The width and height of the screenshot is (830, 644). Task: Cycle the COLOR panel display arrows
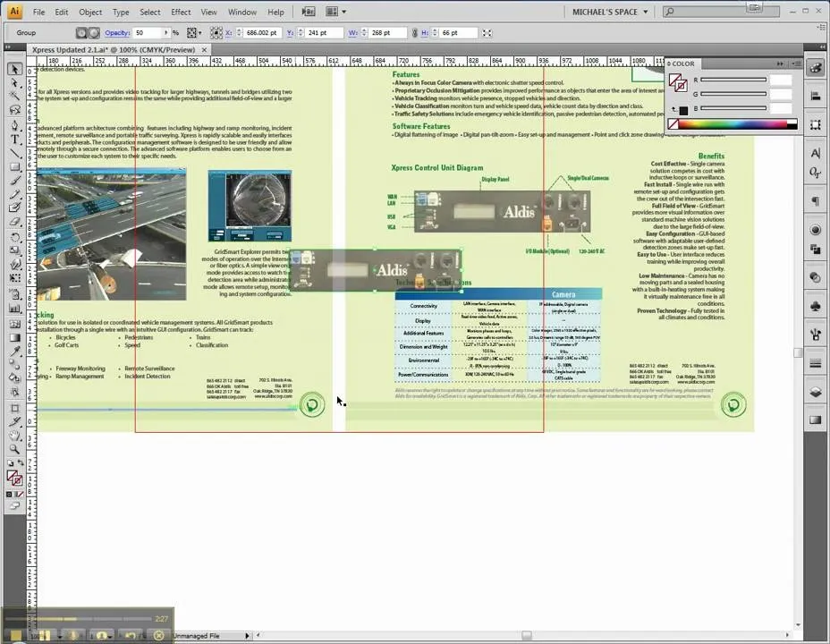(668, 64)
